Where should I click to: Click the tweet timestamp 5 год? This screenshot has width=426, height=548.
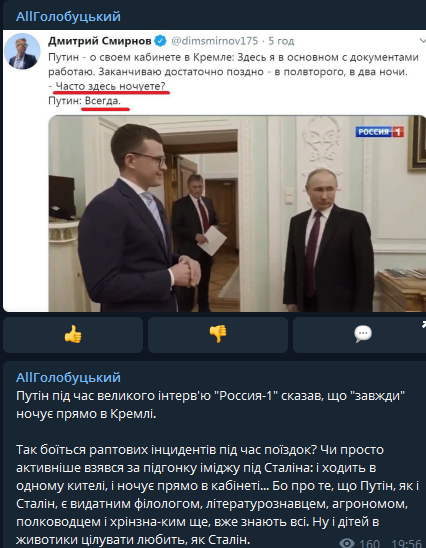click(281, 41)
